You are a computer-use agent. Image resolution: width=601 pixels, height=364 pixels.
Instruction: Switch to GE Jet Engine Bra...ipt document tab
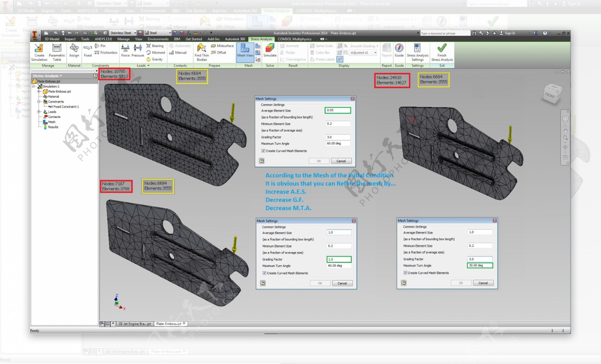click(x=134, y=324)
